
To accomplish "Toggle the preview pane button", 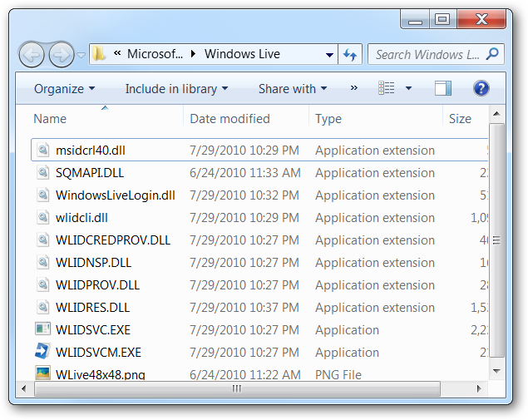I will click(x=442, y=88).
